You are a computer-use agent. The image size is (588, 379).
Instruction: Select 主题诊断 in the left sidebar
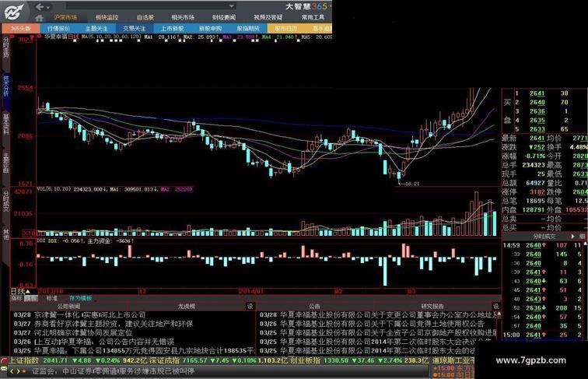5,163
